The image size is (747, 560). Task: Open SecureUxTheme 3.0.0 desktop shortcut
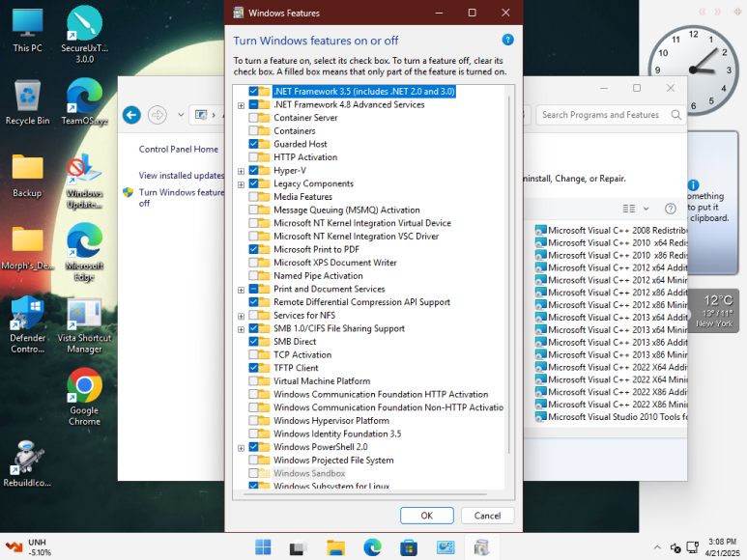84,34
